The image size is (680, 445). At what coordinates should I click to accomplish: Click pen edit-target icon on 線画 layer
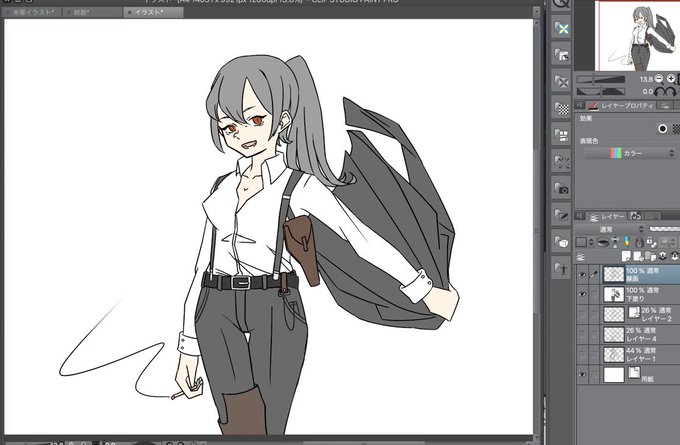(x=594, y=275)
